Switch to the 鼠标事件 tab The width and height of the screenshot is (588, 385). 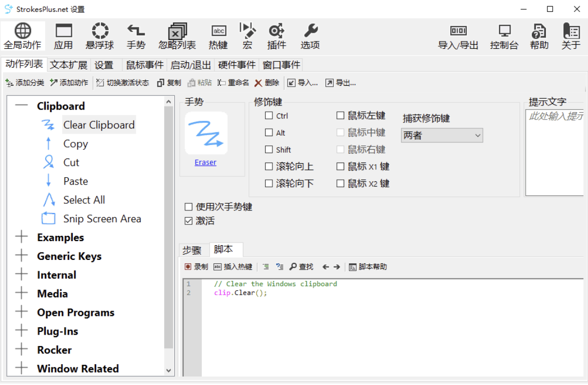(144, 64)
